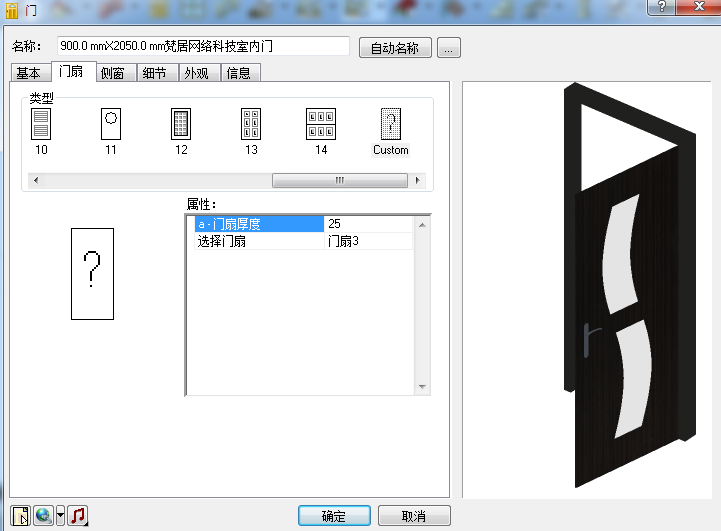This screenshot has width=721, height=531.
Task: Pick door leaf type 12 grid panel
Action: (181, 124)
